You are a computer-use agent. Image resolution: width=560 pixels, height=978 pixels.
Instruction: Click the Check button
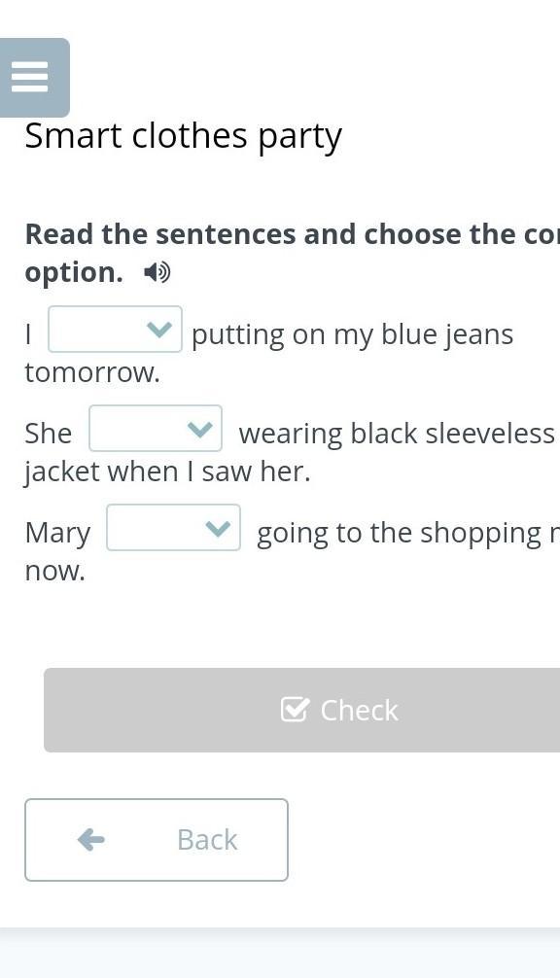[301, 710]
